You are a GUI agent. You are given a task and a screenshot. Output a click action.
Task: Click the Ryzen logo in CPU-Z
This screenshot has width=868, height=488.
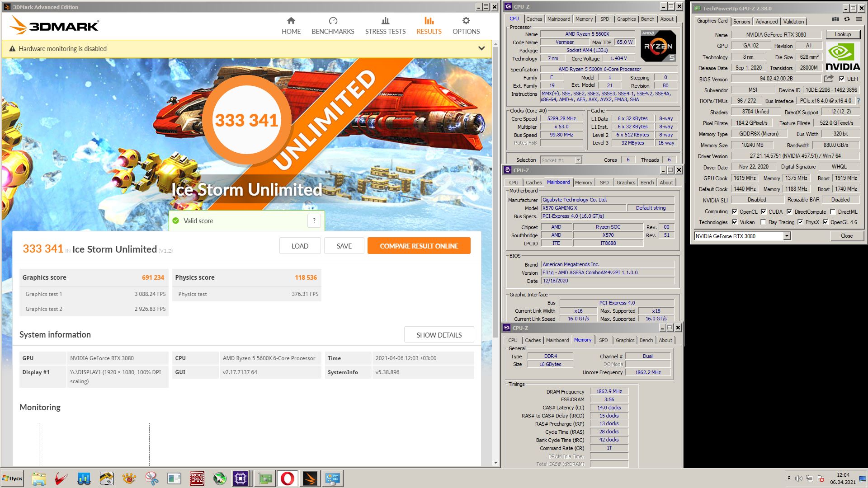(658, 46)
